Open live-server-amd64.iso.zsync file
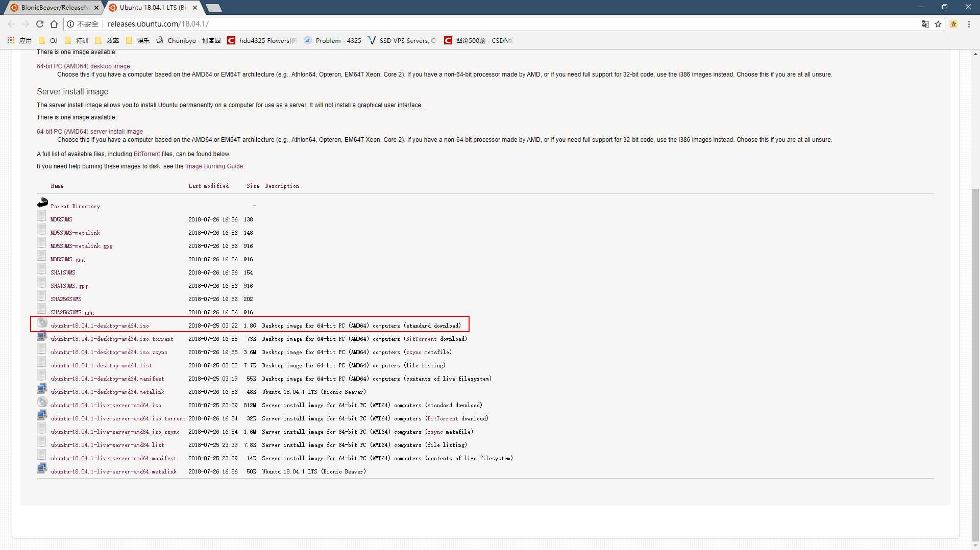The height and width of the screenshot is (550, 980). click(x=115, y=432)
